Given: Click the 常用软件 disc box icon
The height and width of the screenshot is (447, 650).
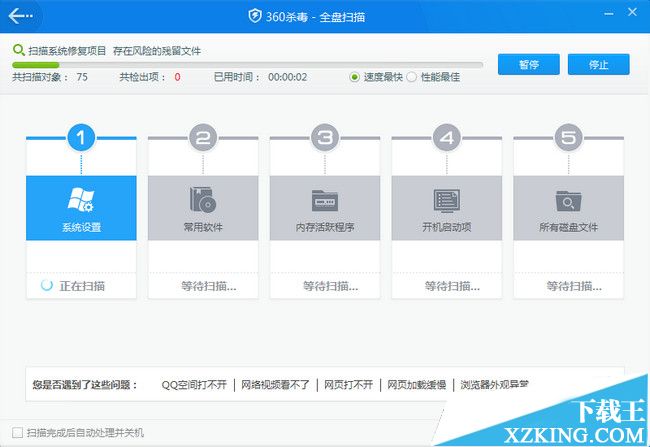Looking at the screenshot, I should [x=202, y=198].
